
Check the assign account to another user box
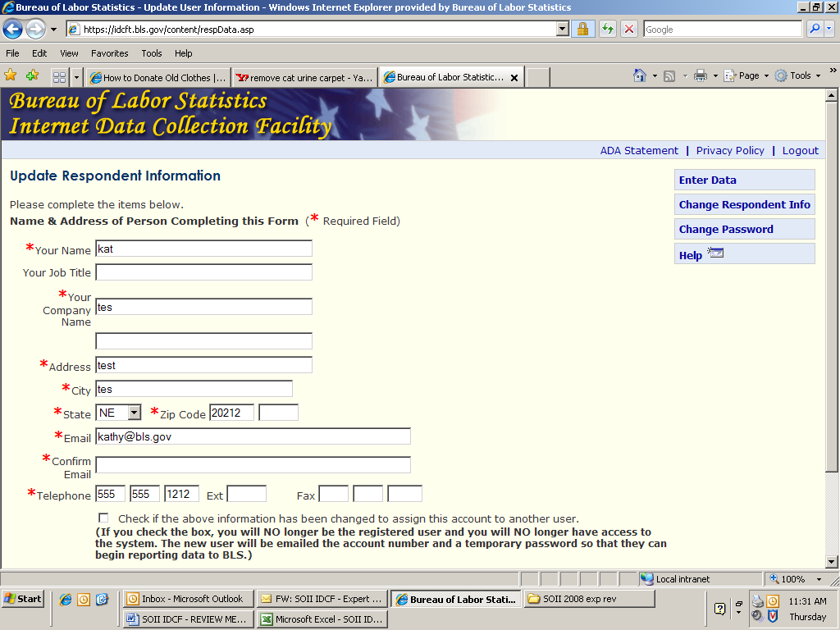point(103,518)
